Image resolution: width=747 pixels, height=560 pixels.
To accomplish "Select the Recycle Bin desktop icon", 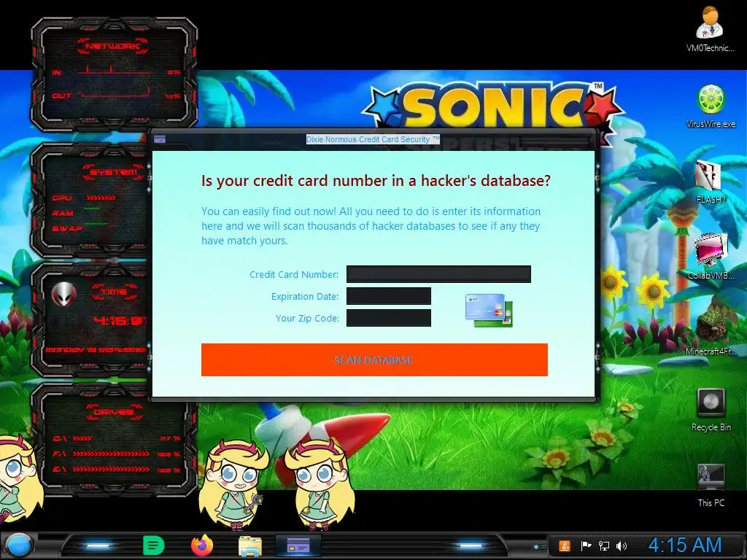I will (x=711, y=410).
